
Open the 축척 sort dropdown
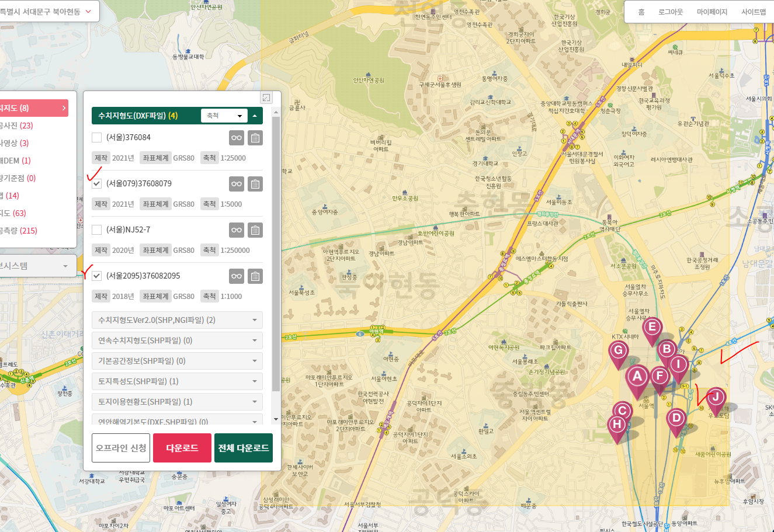(224, 116)
